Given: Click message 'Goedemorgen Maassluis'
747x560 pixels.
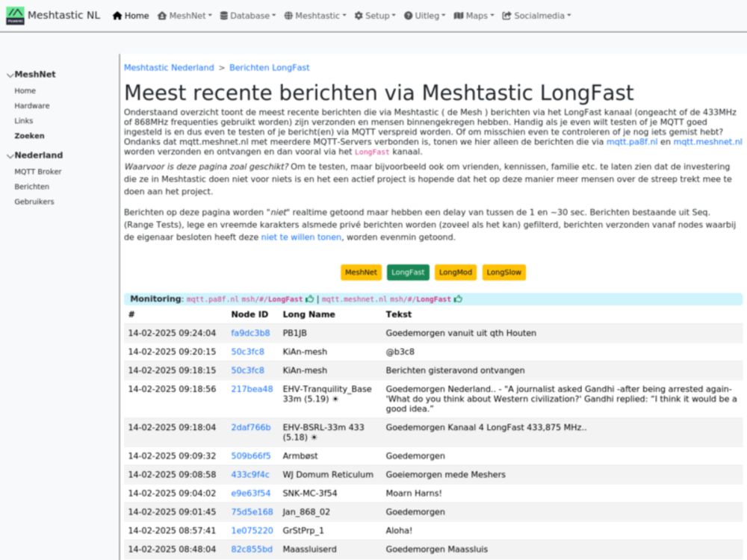Looking at the screenshot, I should click(437, 549).
